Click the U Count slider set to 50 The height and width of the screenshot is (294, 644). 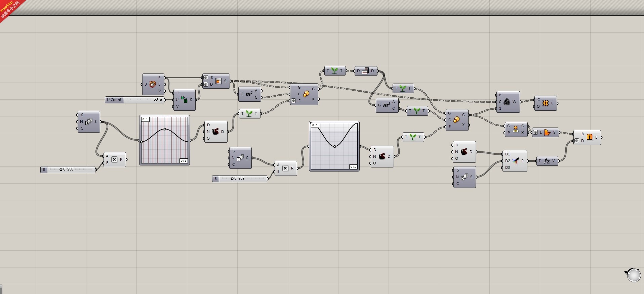click(x=135, y=100)
